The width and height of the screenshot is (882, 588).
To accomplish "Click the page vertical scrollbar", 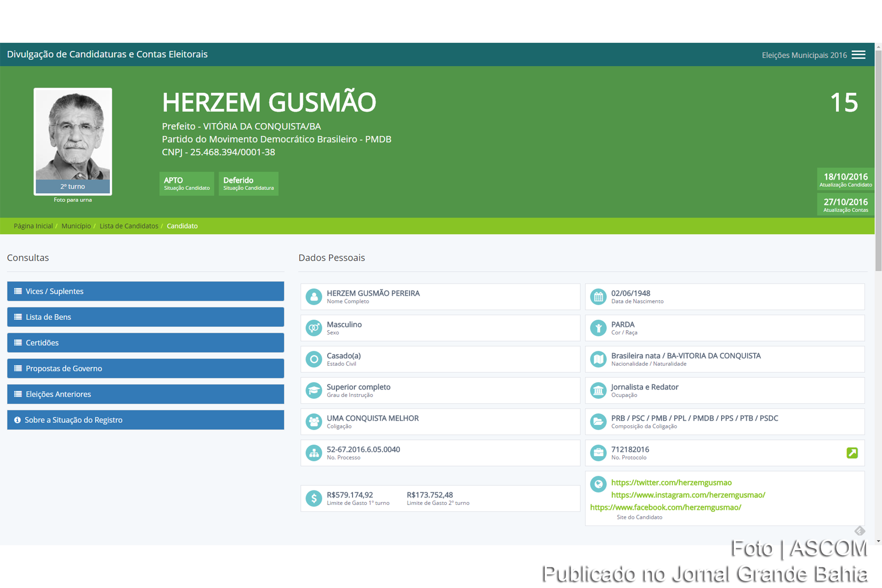I will pyautogui.click(x=878, y=161).
